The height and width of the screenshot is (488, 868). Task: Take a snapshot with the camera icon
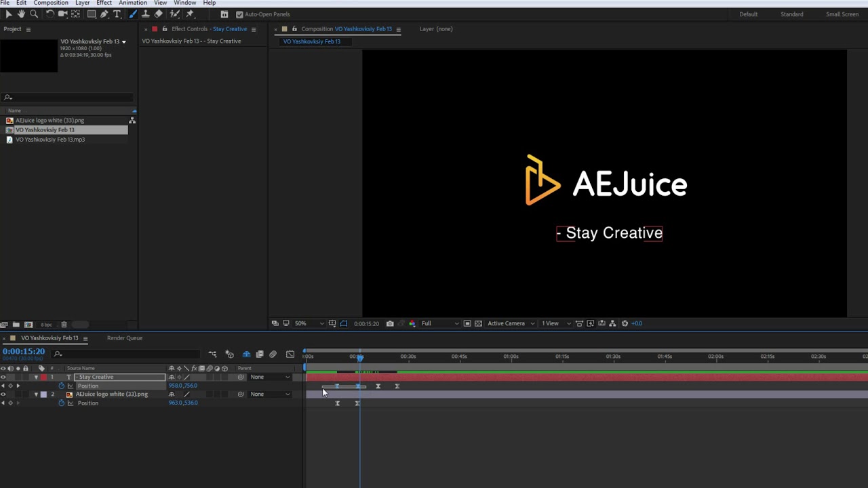point(390,323)
